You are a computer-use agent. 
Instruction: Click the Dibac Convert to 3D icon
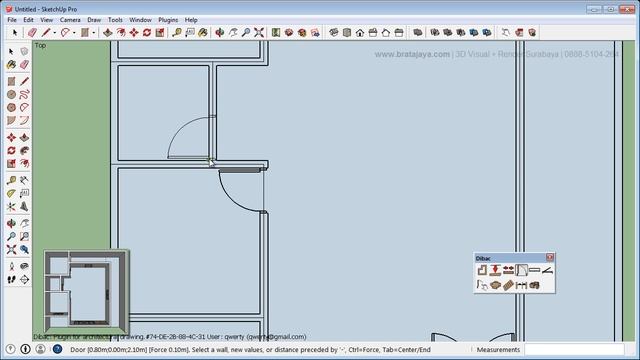(534, 285)
